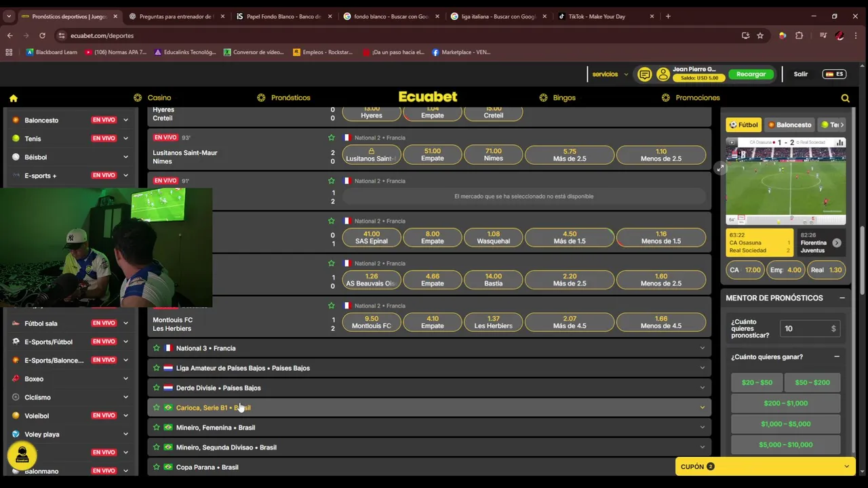
Task: Go back in browser history
Action: 9,35
